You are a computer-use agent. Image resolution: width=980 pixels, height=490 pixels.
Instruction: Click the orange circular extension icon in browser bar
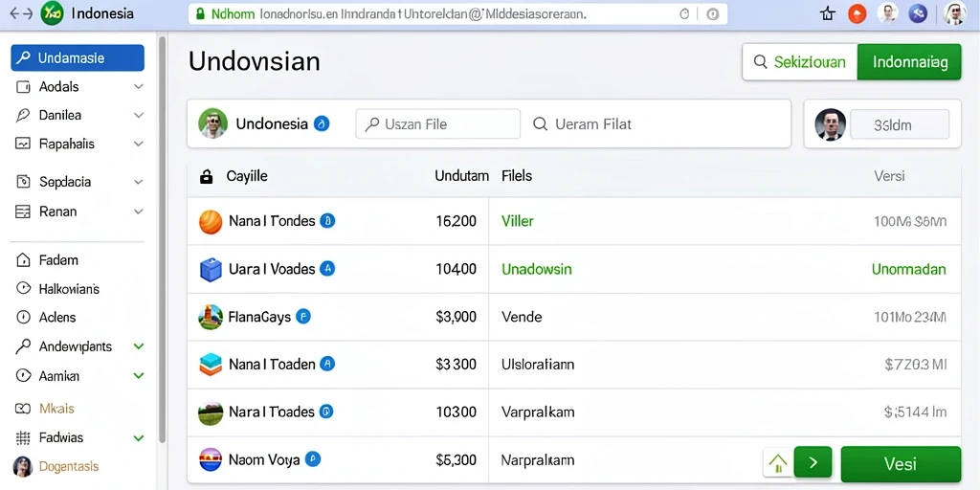pyautogui.click(x=857, y=13)
